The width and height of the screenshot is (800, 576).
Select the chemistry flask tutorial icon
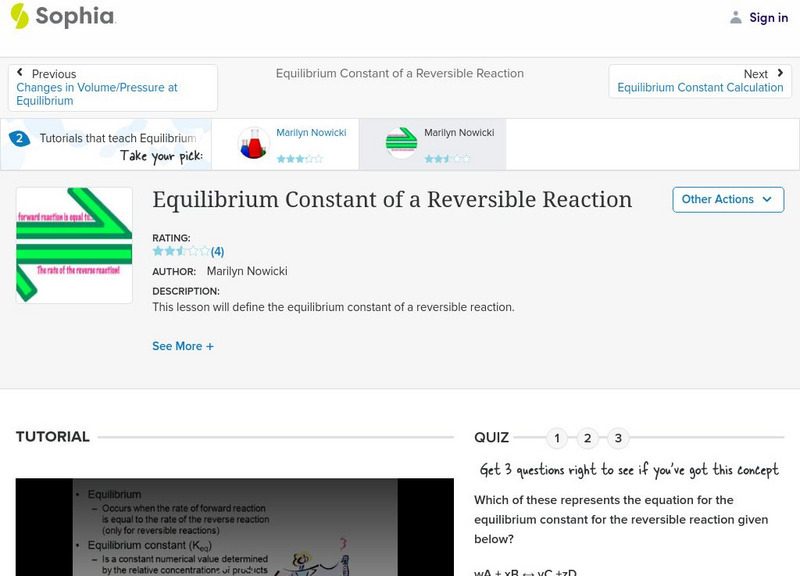251,143
